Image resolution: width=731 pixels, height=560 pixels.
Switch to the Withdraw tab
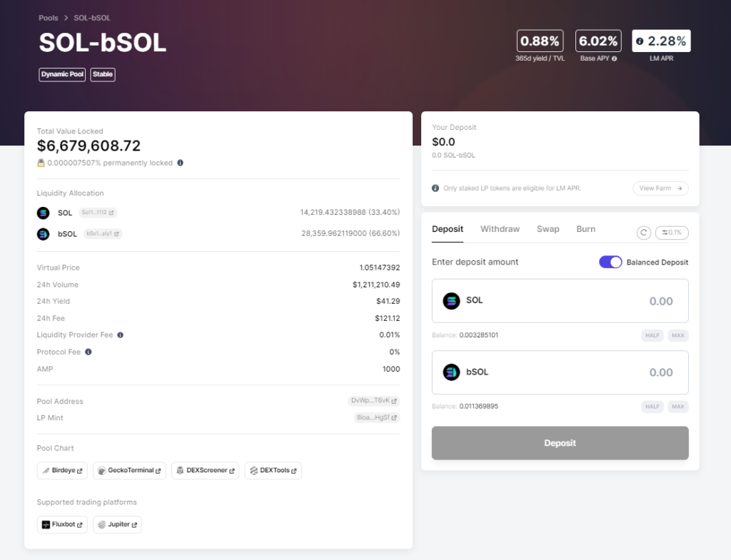tap(500, 229)
